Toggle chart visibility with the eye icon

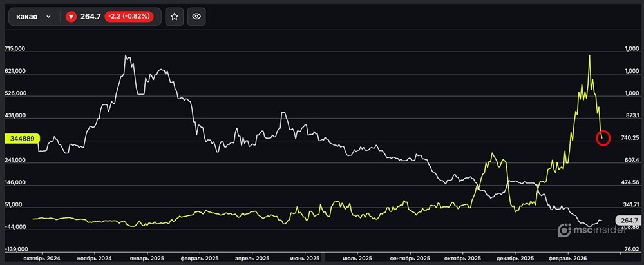[196, 17]
